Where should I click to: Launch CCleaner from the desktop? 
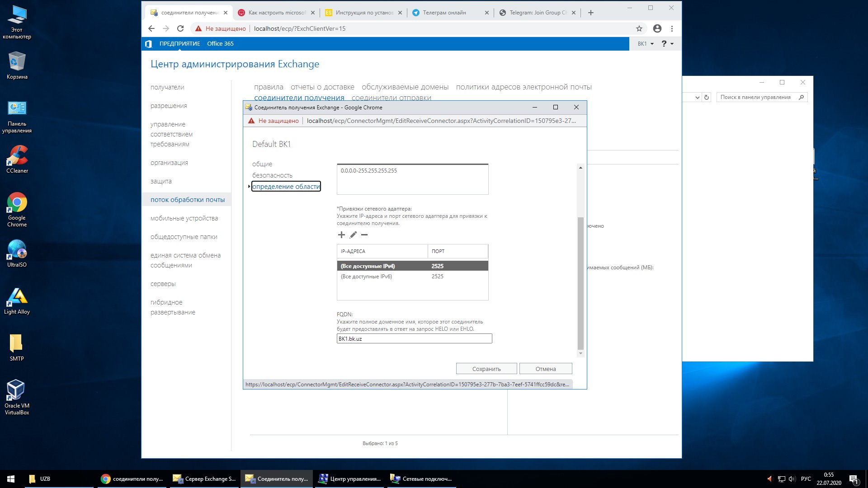click(17, 159)
